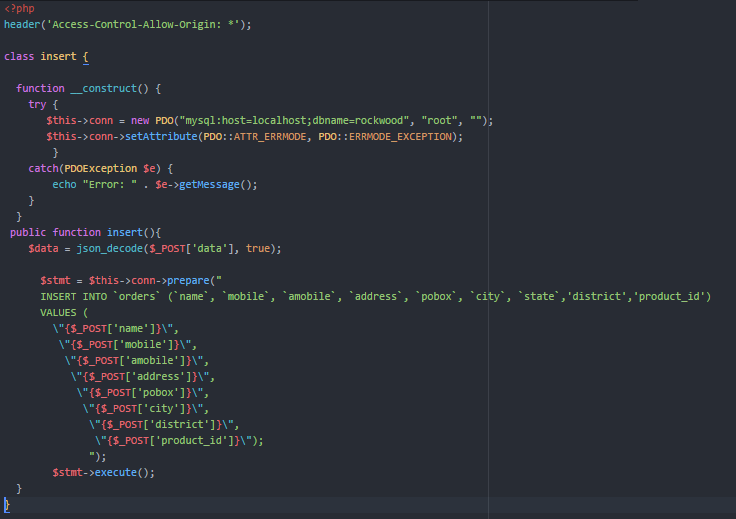Click the `state` column name
The width and height of the screenshot is (736, 519).
(x=538, y=297)
